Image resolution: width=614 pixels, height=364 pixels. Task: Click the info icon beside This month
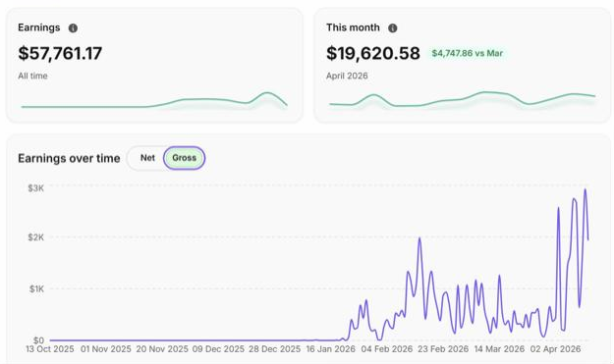coord(392,28)
